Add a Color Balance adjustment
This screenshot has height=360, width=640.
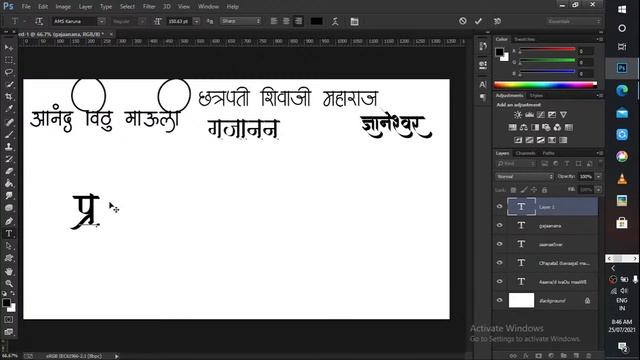[524, 127]
